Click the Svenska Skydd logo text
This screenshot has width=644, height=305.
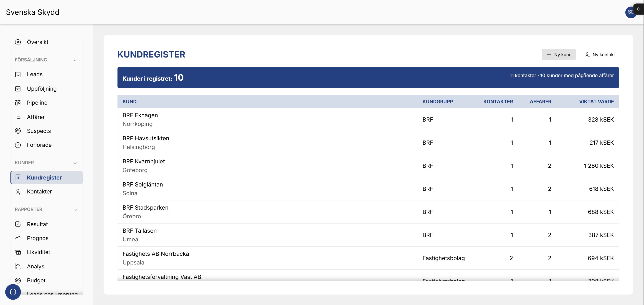(33, 12)
